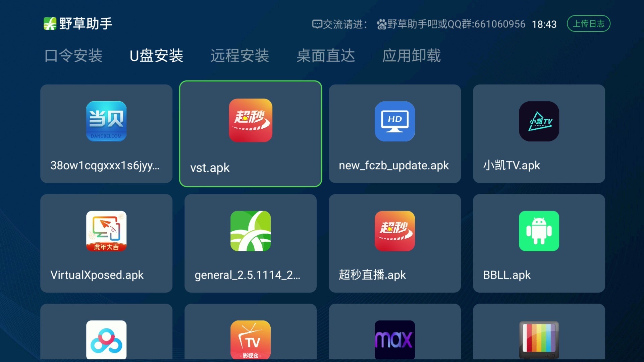Click 上传日志 button
The image size is (644, 362).
pos(588,24)
